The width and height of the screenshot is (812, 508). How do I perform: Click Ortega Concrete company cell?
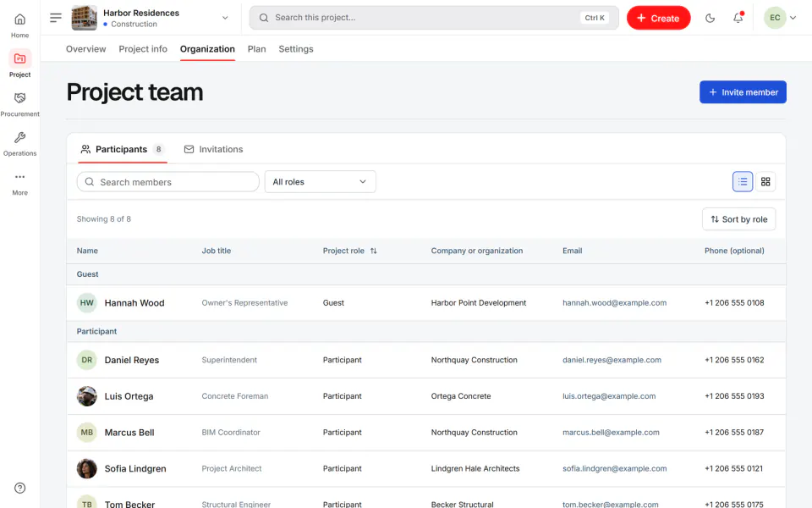tap(461, 396)
